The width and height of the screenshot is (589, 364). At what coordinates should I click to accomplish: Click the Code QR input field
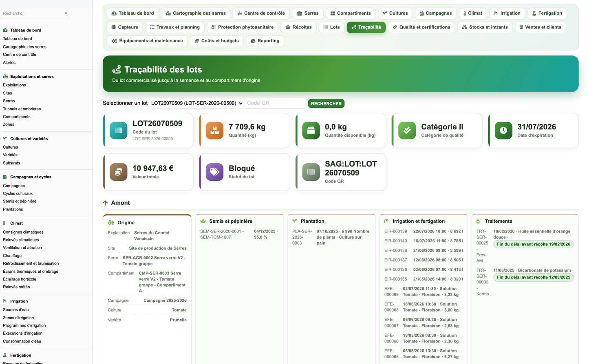[275, 103]
